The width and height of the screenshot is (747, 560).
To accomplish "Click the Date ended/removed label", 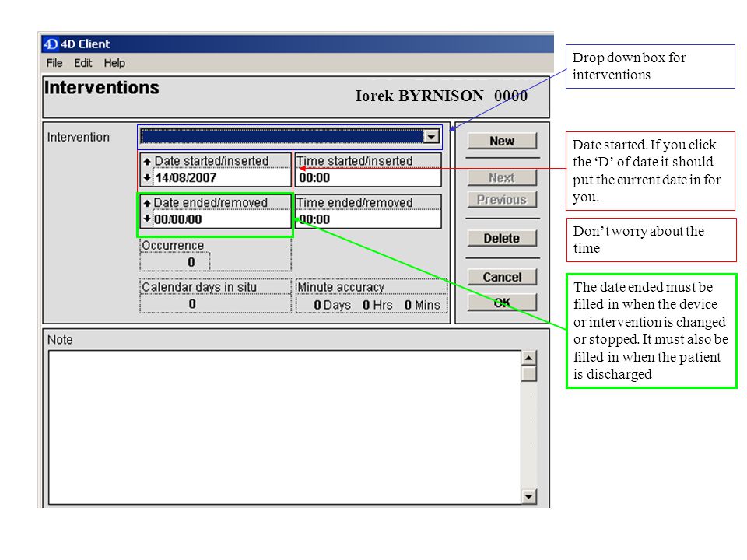I will [x=211, y=203].
